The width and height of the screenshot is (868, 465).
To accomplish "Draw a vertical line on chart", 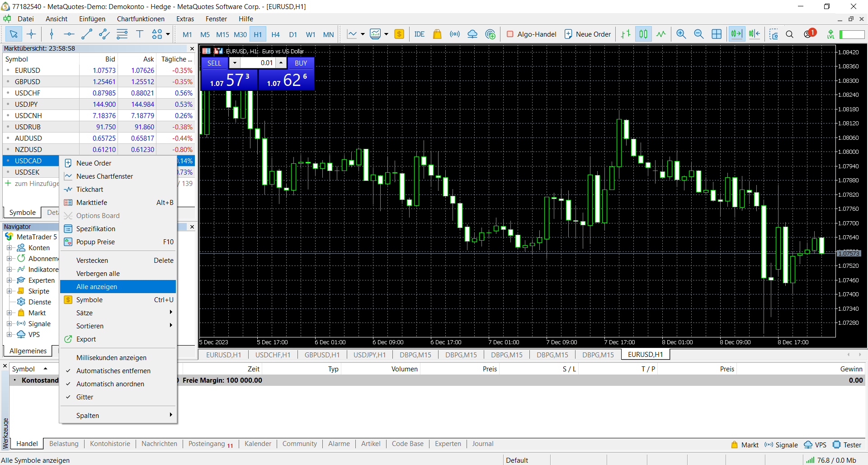I will [x=52, y=34].
